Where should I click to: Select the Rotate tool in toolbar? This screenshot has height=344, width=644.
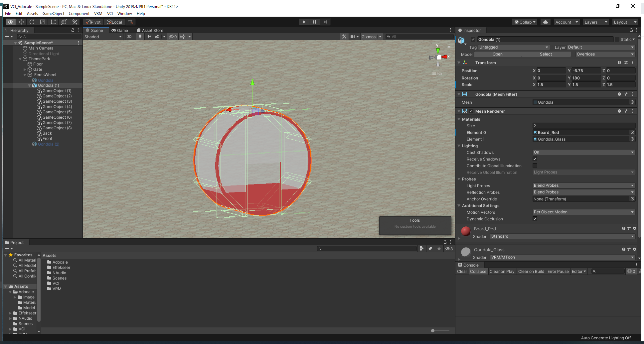pyautogui.click(x=32, y=22)
